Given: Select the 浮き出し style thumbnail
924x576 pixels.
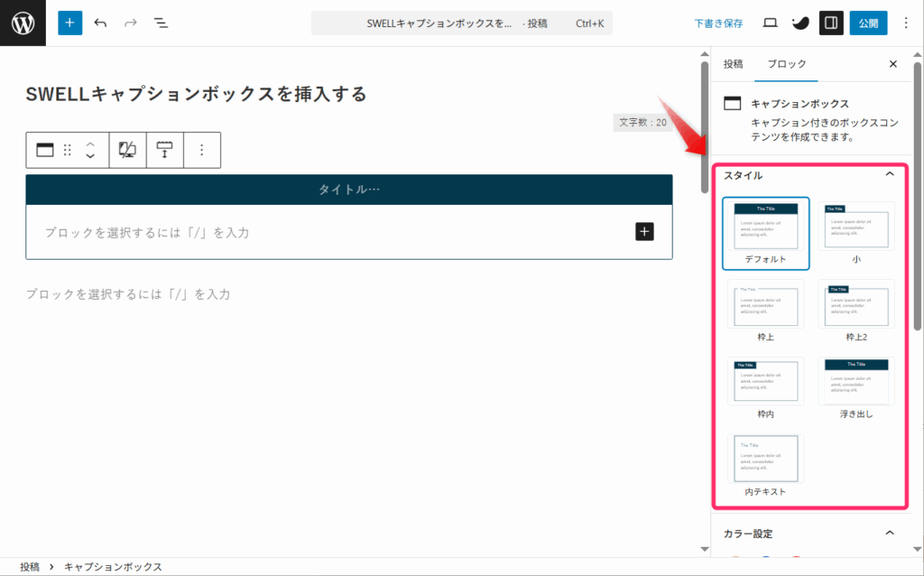Looking at the screenshot, I should (x=856, y=388).
